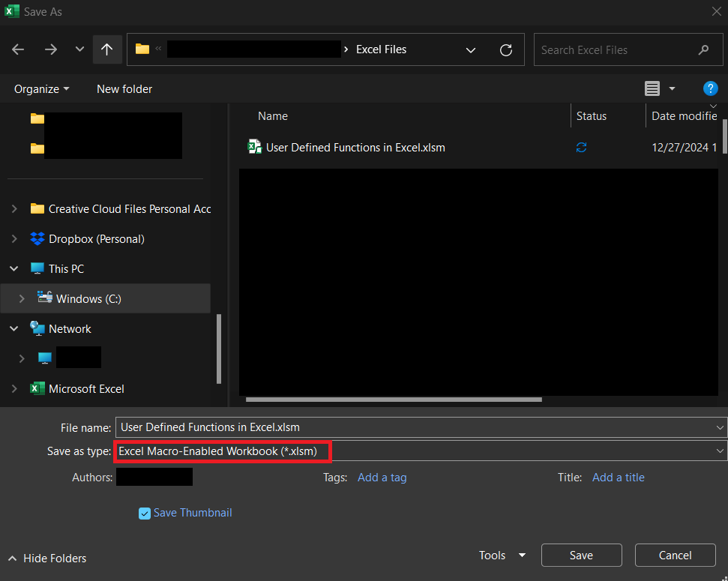Click the file list vertical scrollbar
This screenshot has width=728, height=581.
(725, 136)
